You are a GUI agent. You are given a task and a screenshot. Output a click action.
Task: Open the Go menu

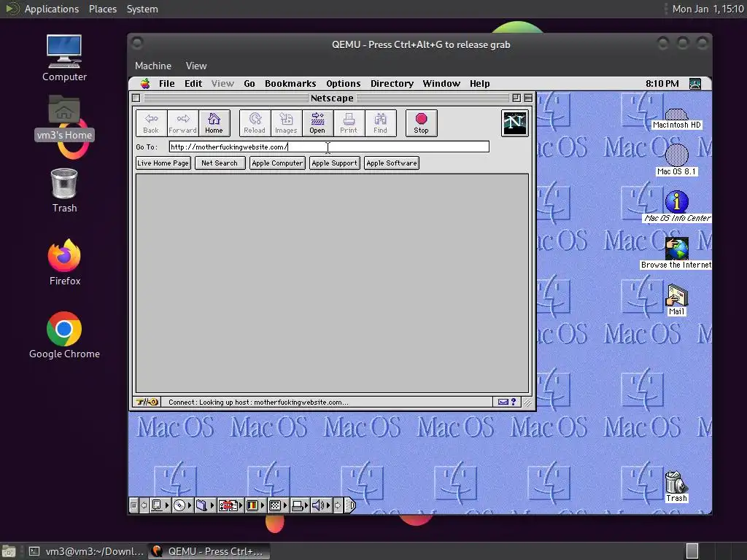(249, 84)
